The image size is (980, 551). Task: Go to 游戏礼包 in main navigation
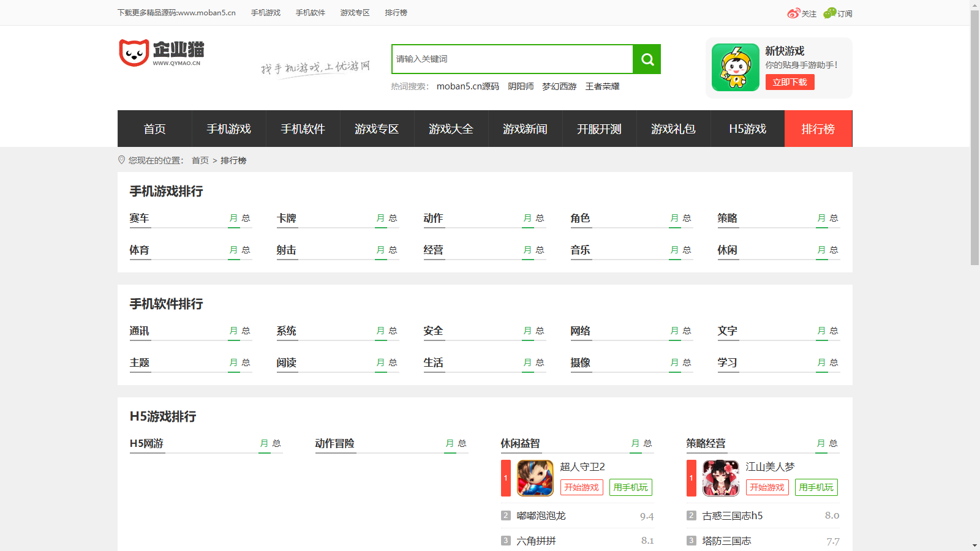[x=673, y=129]
